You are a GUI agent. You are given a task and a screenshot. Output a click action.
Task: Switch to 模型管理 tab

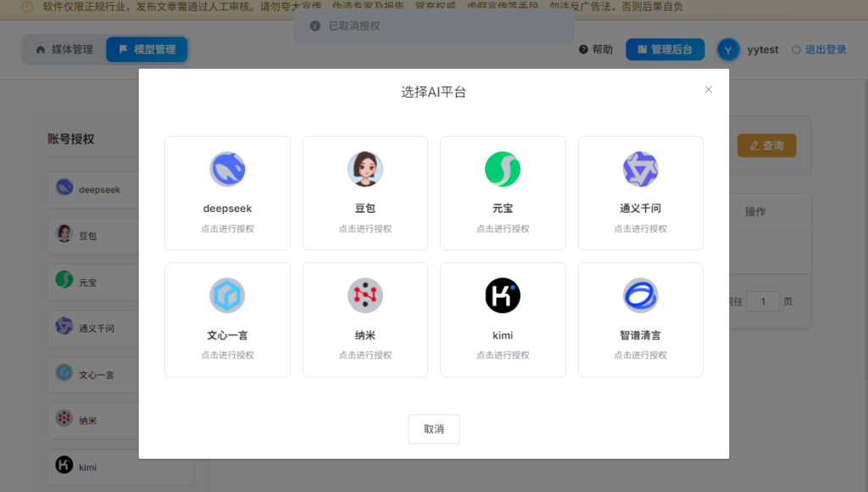point(147,49)
